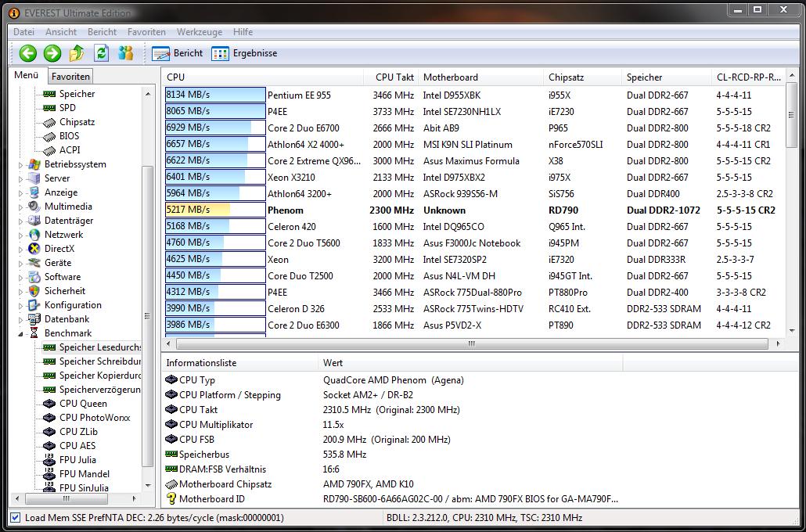This screenshot has height=532, width=806.
Task: Click the Konfiguration icon
Action: coord(34,305)
